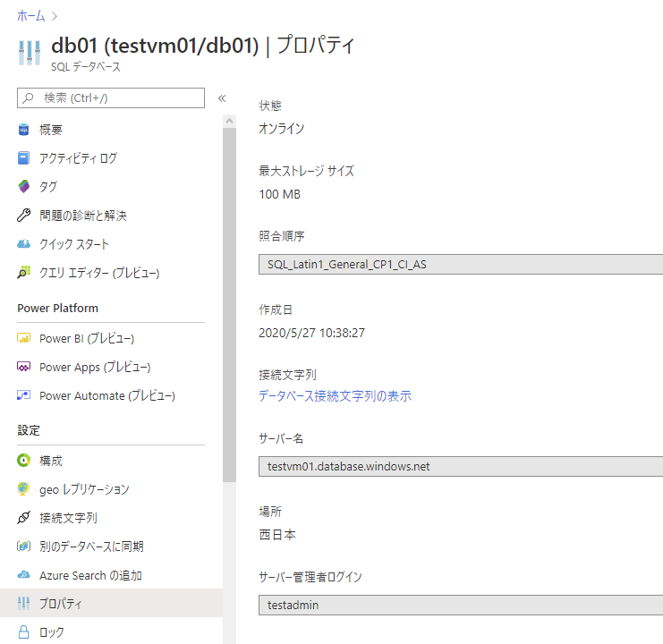Click the プロパティ sliders icon in sidebar
The width and height of the screenshot is (663, 644).
coord(23,604)
